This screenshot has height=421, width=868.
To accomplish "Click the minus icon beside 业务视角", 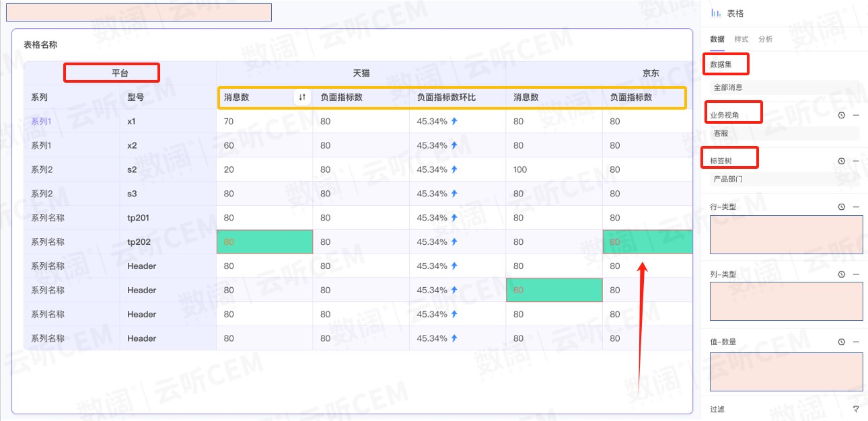I will (x=856, y=115).
